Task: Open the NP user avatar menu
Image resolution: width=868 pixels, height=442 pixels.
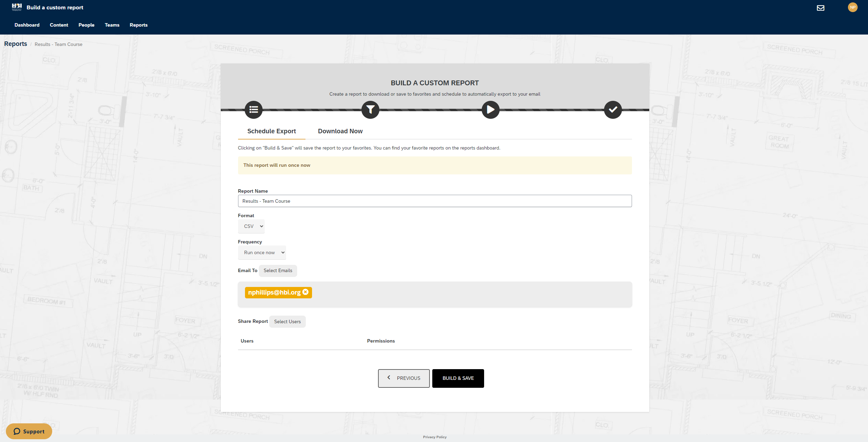Action: coord(852,7)
